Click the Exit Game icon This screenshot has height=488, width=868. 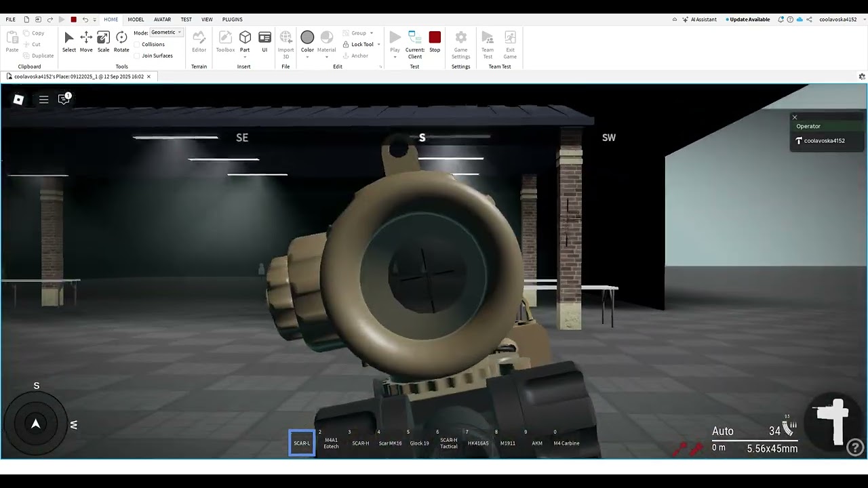click(x=510, y=45)
